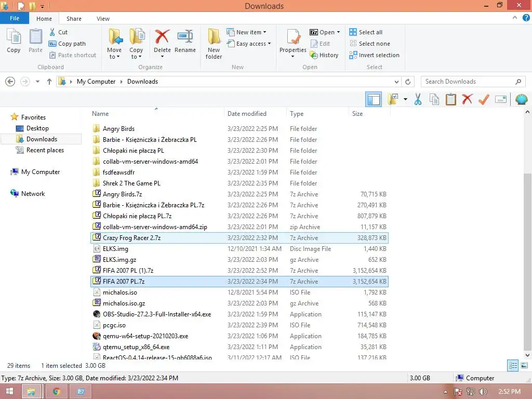Click the vertical scrollbar of the file list

click(x=527, y=261)
